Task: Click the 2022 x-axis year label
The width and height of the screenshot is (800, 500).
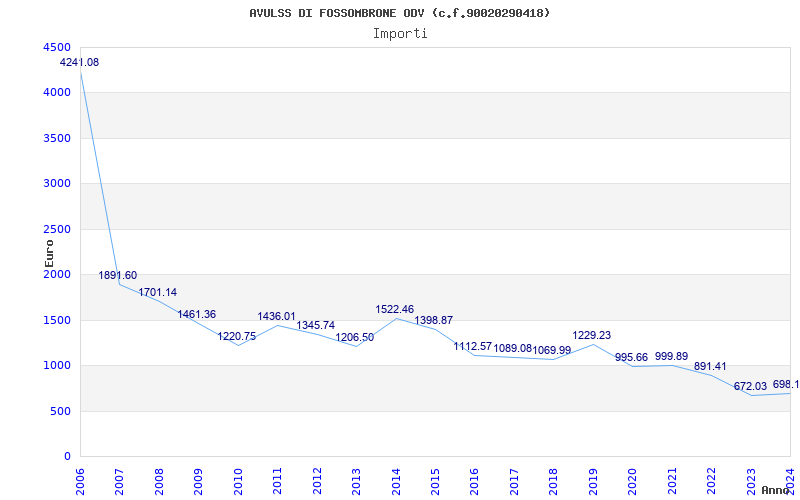Action: point(711,482)
